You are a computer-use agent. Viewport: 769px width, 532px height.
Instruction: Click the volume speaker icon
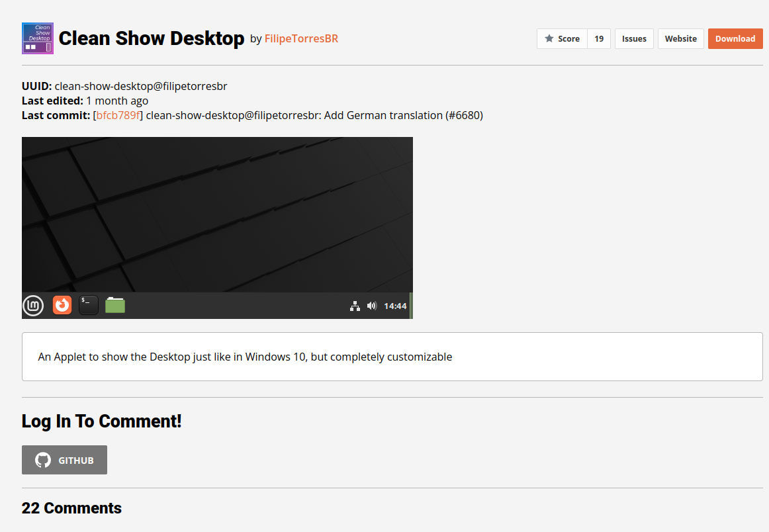coord(371,306)
